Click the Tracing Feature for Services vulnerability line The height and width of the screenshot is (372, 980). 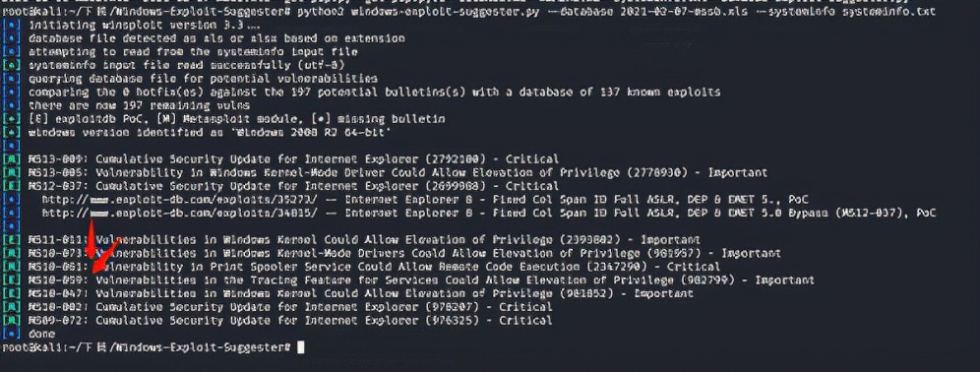point(421,280)
